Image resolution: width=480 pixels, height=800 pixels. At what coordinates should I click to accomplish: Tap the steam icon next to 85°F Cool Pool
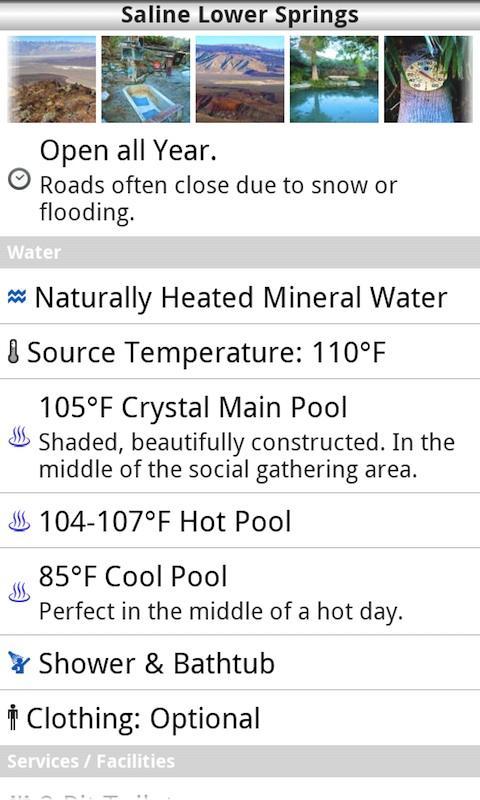19,592
